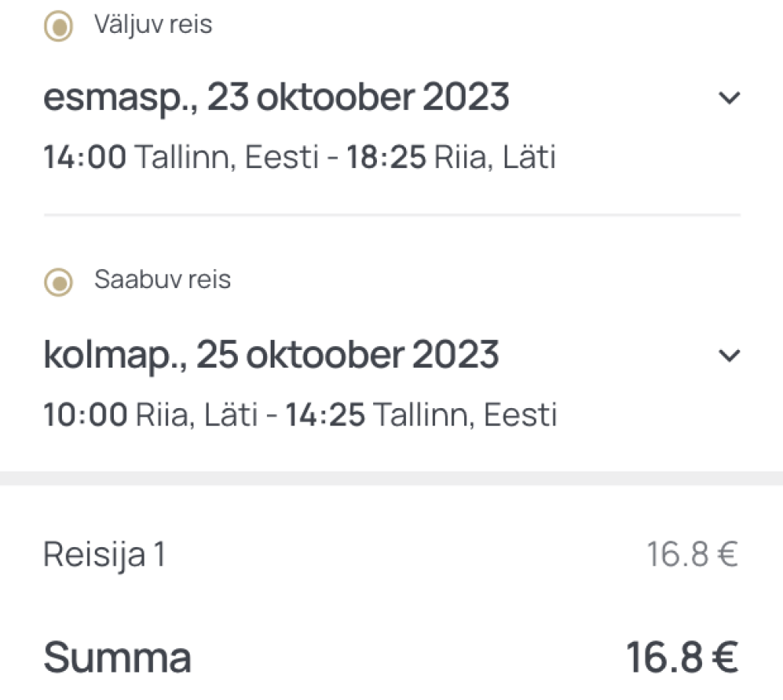
Task: Click "Tallinn, Eesti" origin in outbound trip
Action: pos(226,157)
